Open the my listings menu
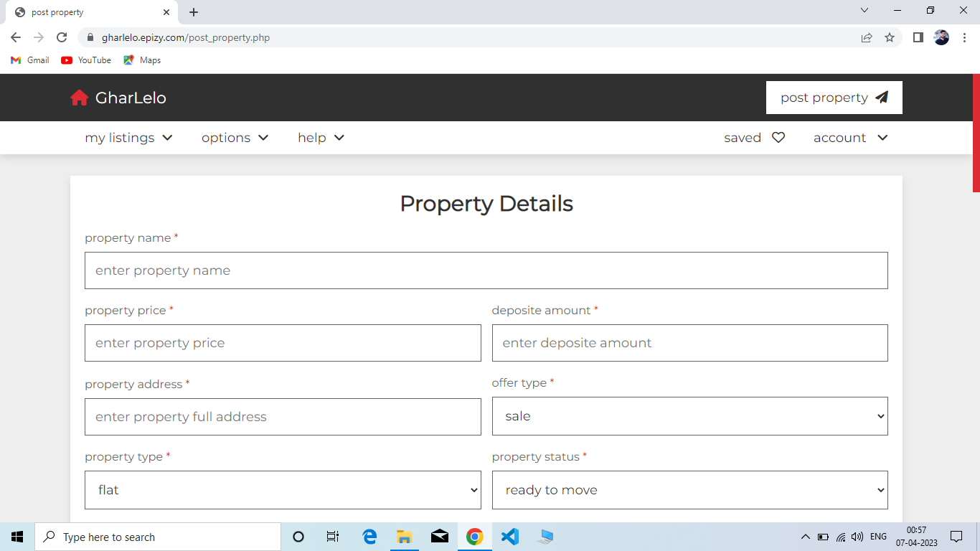 pos(129,138)
